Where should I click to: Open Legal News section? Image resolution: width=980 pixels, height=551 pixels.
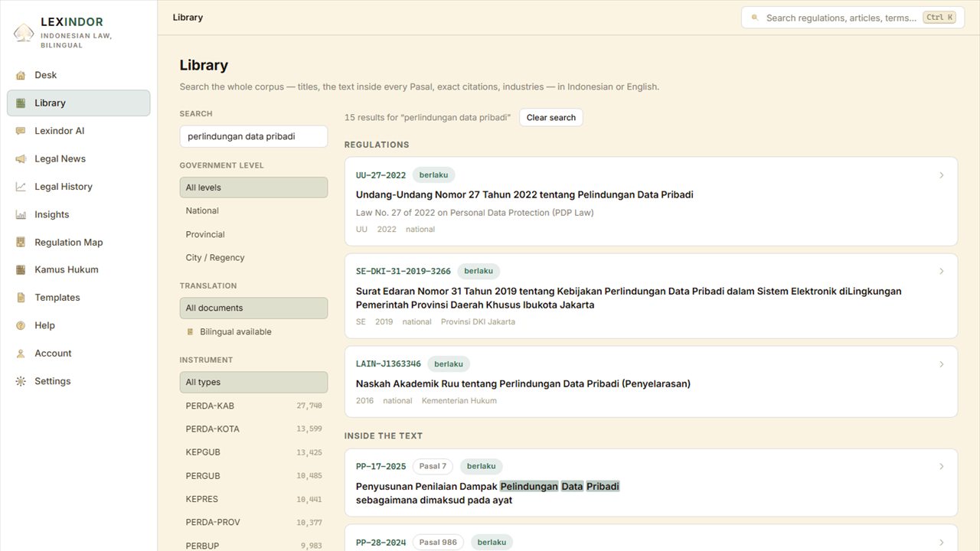79,159
